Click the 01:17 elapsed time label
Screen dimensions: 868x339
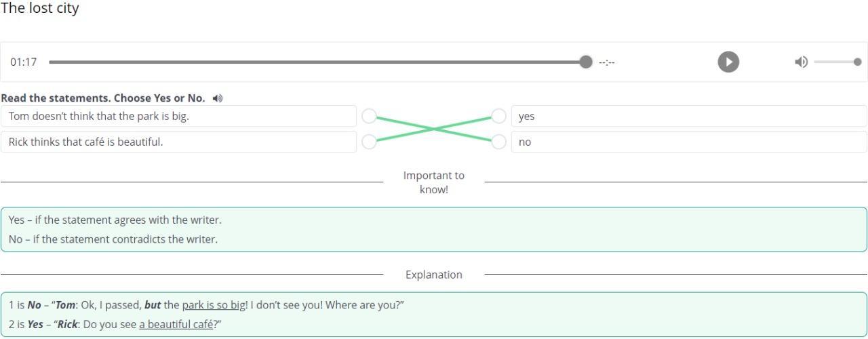pyautogui.click(x=24, y=62)
